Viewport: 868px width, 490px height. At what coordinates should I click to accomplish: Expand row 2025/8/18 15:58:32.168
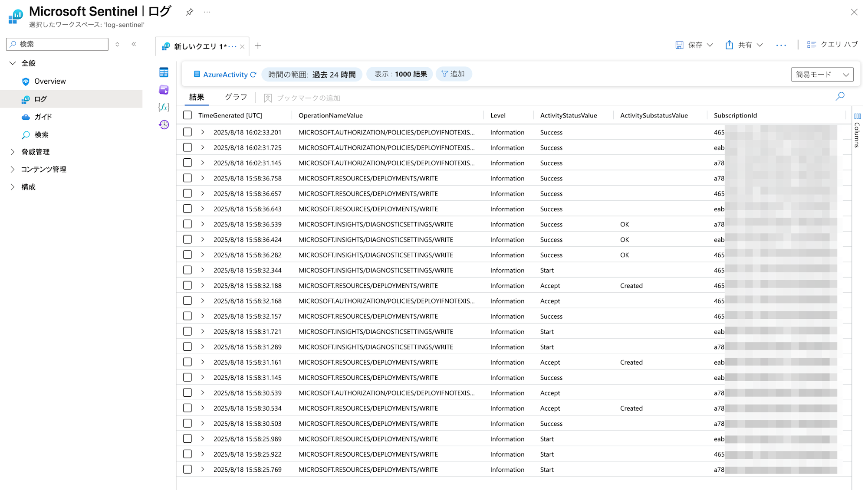click(203, 301)
